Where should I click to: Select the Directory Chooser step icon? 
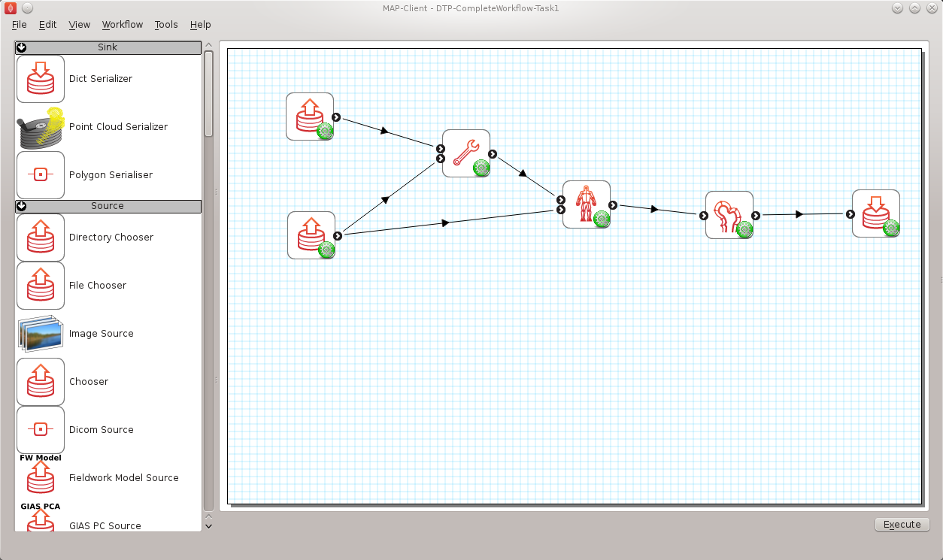(x=41, y=238)
